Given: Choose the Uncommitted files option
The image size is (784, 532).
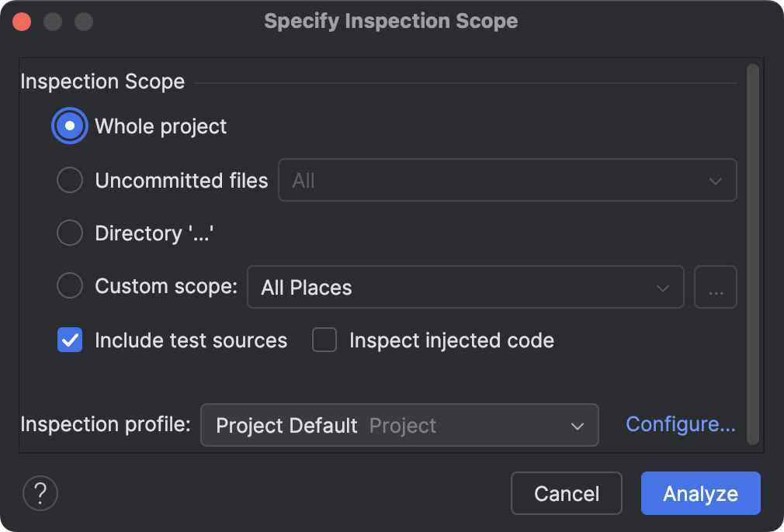Looking at the screenshot, I should click(x=69, y=180).
